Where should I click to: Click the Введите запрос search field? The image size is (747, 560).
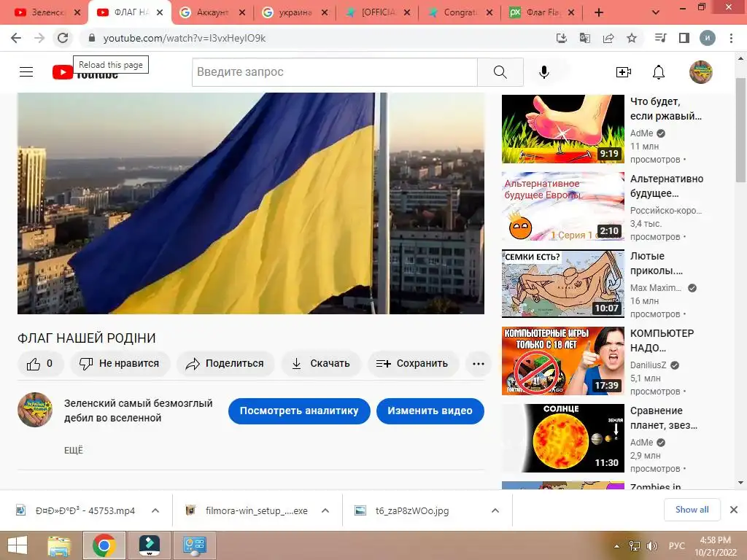point(335,72)
